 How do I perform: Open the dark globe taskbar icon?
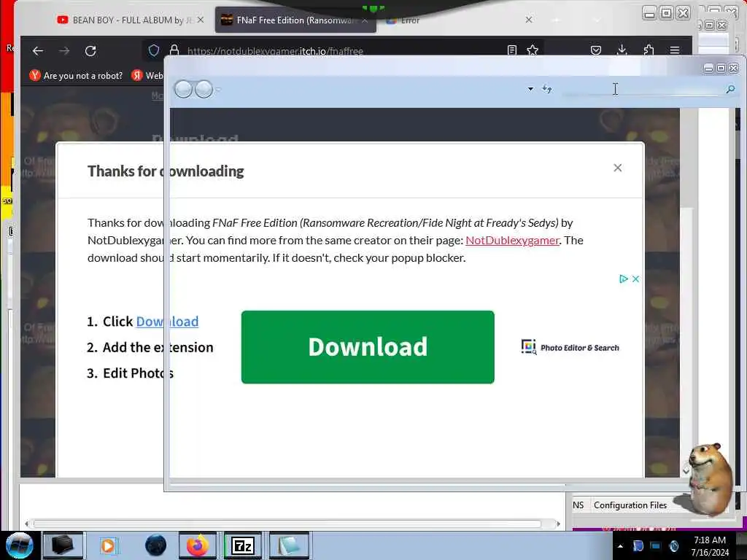(x=155, y=545)
